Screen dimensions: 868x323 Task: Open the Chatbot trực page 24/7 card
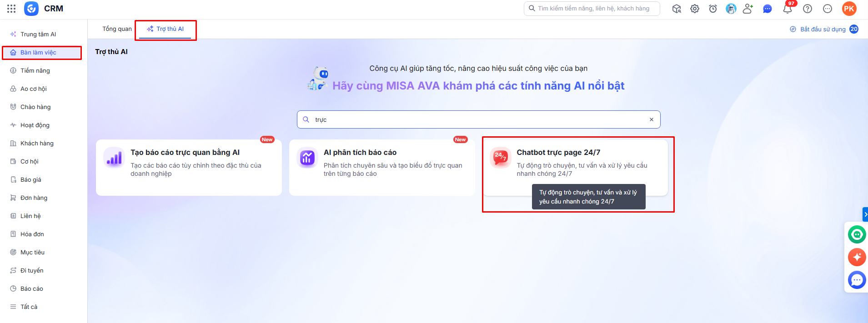pyautogui.click(x=575, y=167)
